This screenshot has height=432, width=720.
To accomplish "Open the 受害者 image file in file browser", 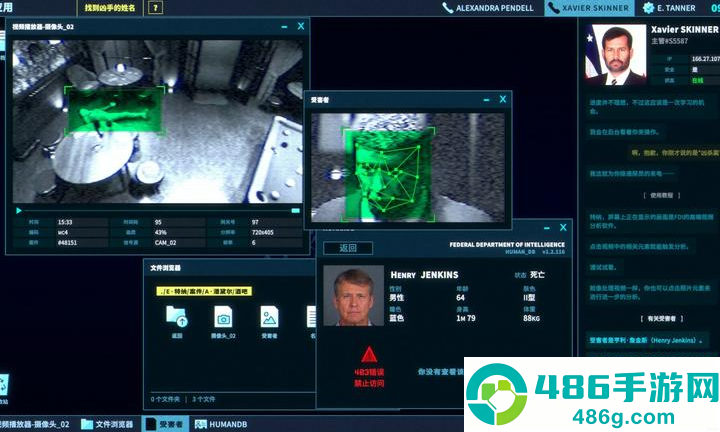I will [x=269, y=322].
